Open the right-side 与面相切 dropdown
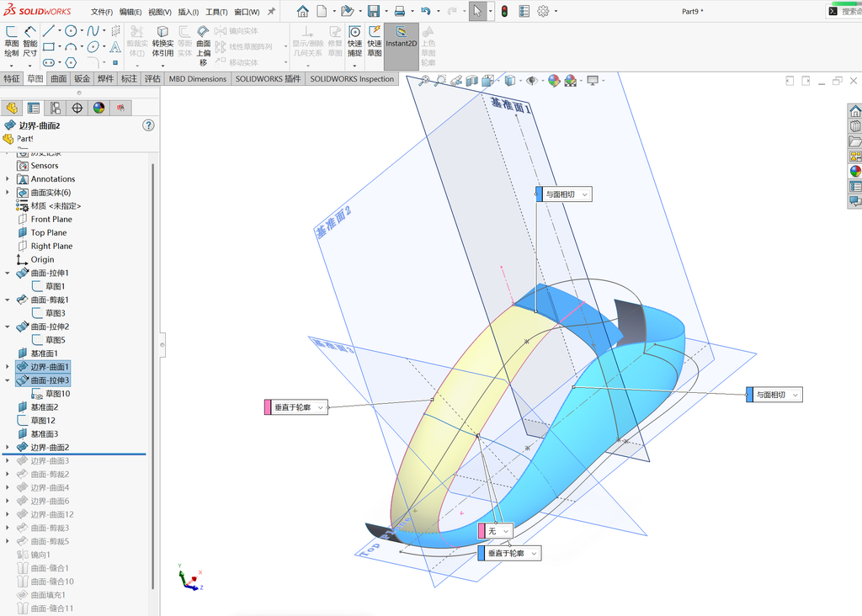This screenshot has width=862, height=616. click(x=795, y=395)
